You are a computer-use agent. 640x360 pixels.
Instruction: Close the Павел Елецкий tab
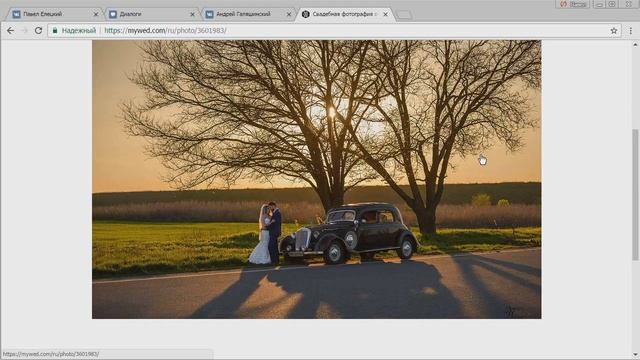tap(96, 14)
